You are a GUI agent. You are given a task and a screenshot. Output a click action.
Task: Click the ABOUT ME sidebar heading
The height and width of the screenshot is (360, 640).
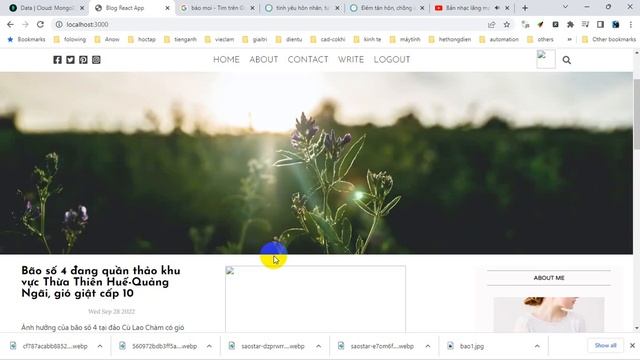click(x=549, y=278)
